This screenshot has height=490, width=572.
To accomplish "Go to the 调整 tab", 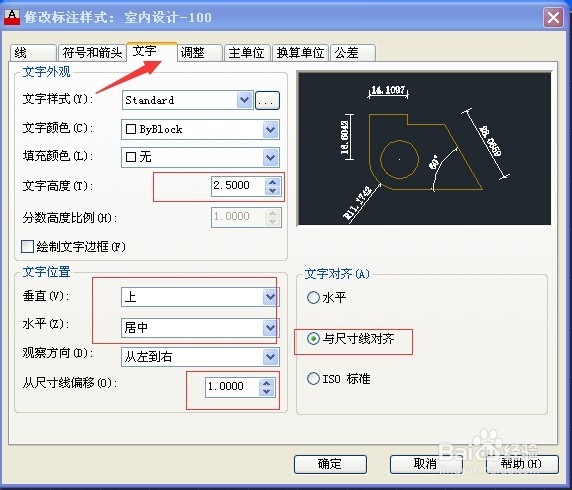I will tap(200, 53).
